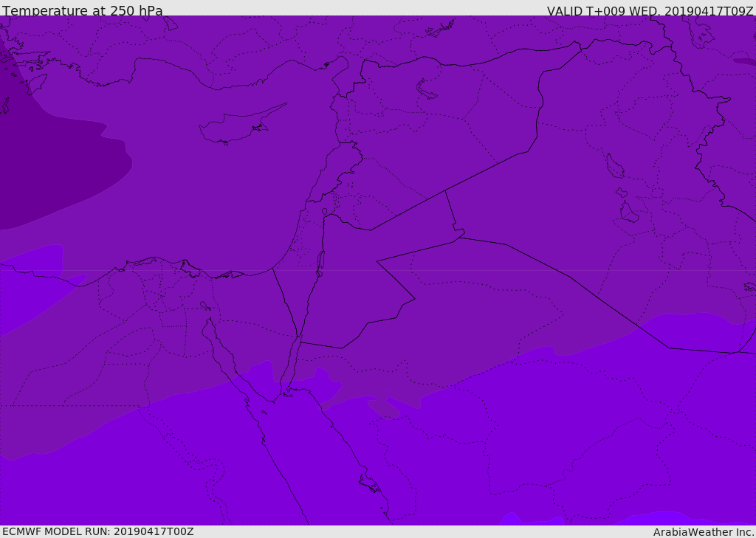Click the Dead Sea outline on the map
Viewport: 756px width, 538px height.
(x=320, y=263)
